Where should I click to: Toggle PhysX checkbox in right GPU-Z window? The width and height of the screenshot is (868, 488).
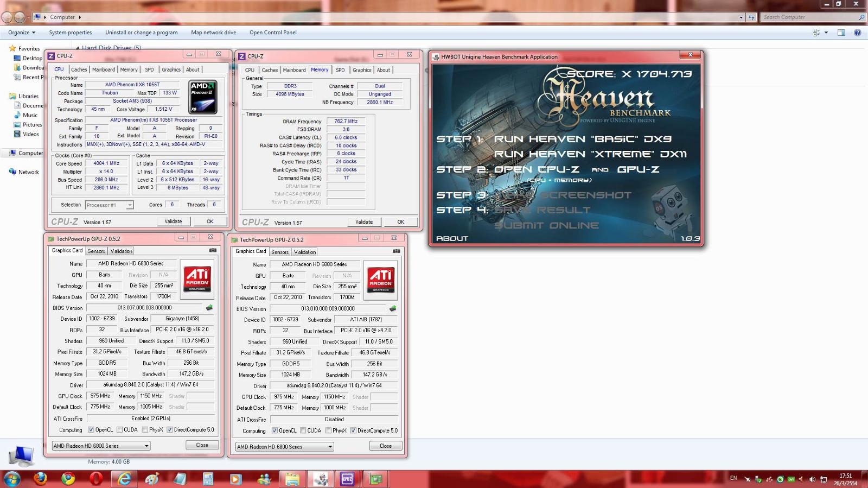[x=329, y=431]
